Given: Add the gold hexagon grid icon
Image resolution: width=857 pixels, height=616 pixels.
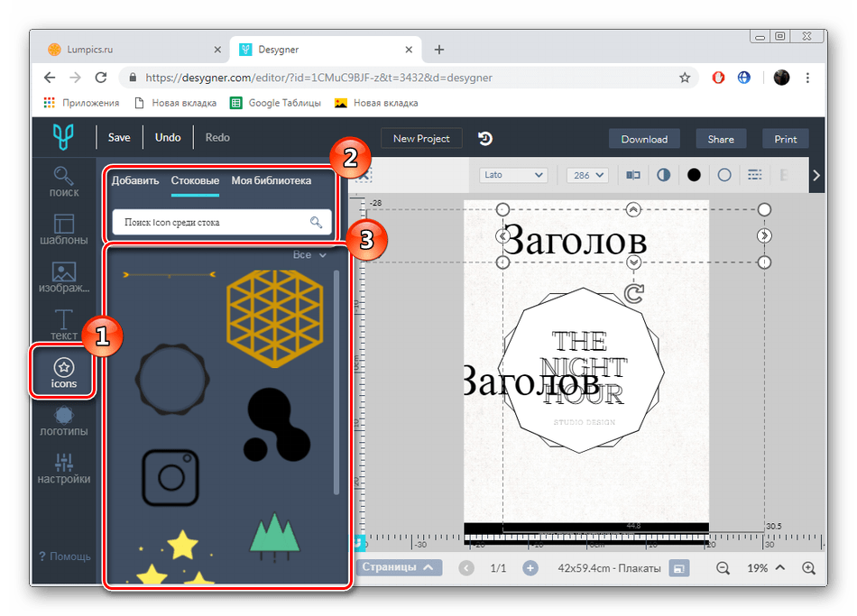Looking at the screenshot, I should [x=275, y=318].
